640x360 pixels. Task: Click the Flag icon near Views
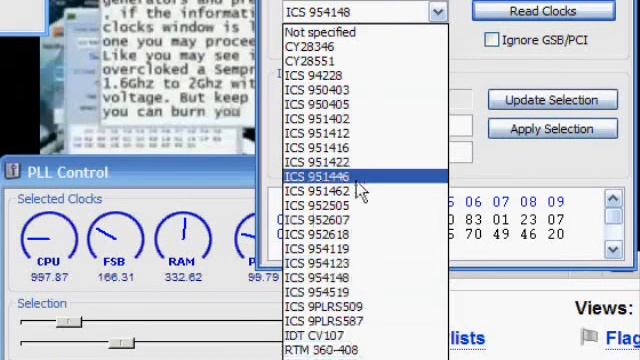coord(589,337)
